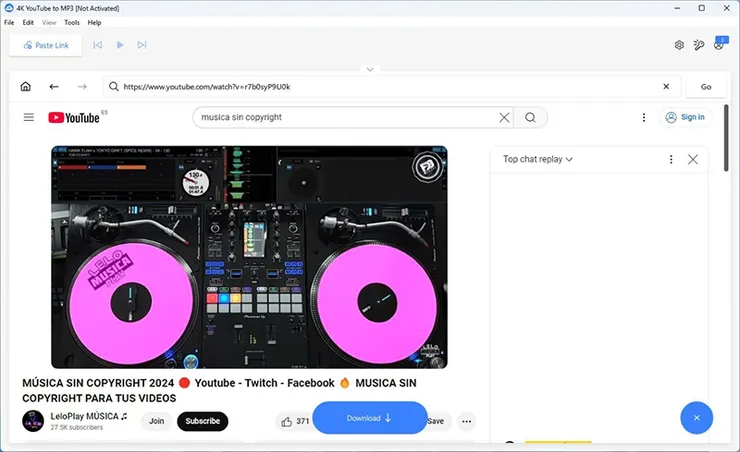Click the Join button
740x452 pixels.
point(157,421)
